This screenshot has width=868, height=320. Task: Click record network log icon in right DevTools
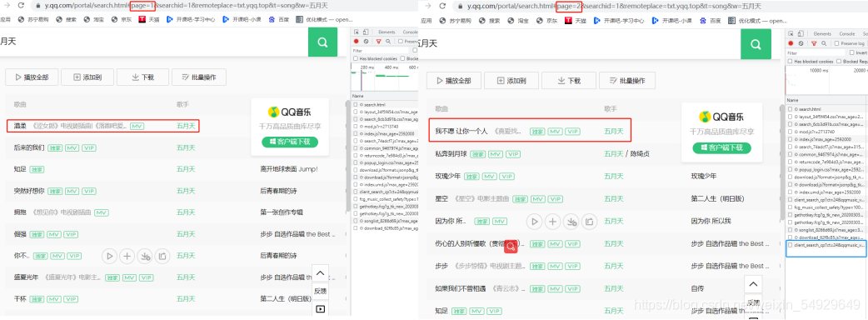(x=791, y=43)
